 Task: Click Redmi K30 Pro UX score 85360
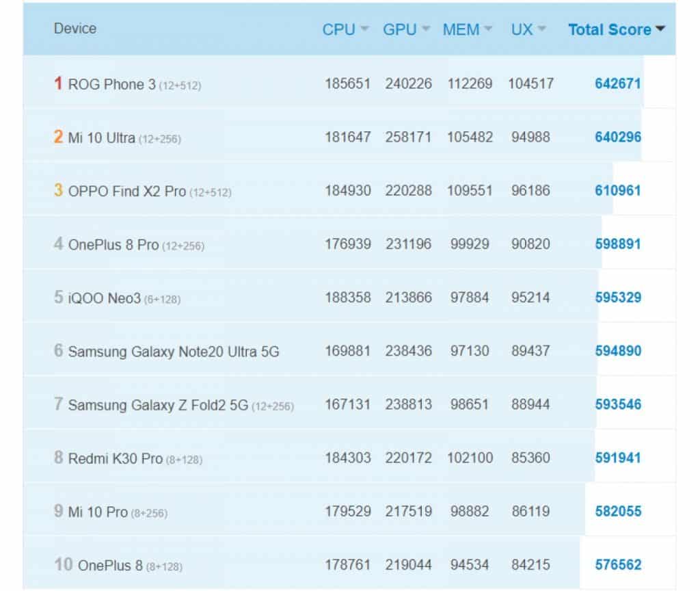pos(530,458)
